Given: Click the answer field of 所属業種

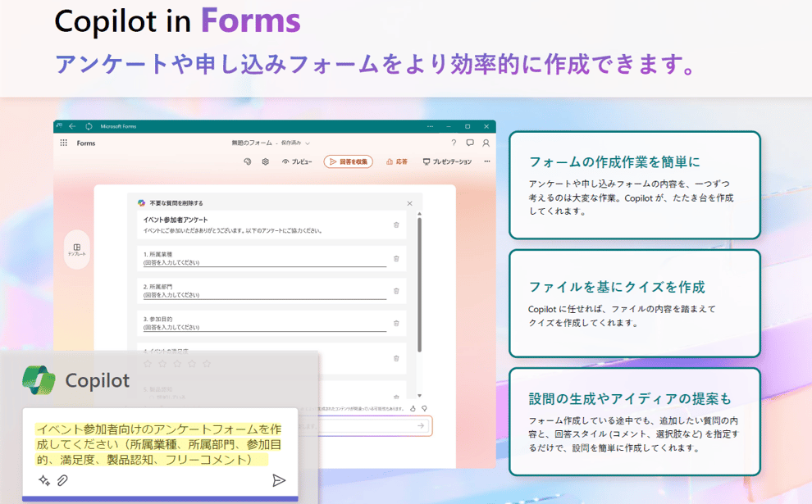Looking at the screenshot, I should click(265, 263).
